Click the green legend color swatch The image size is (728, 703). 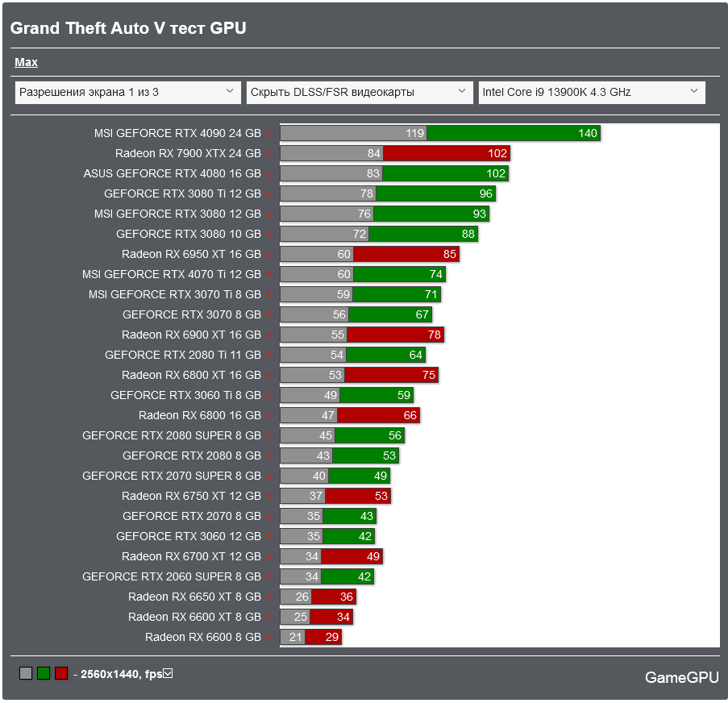click(x=44, y=673)
